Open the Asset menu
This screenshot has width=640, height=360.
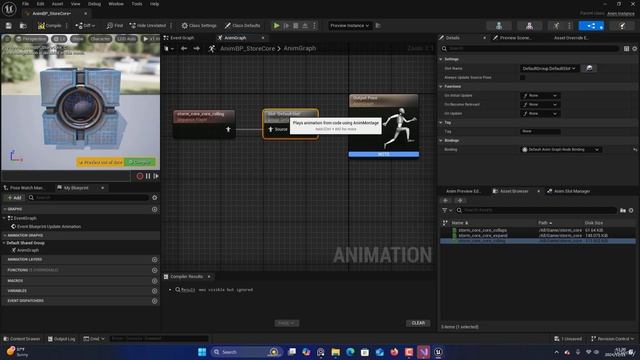click(57, 4)
